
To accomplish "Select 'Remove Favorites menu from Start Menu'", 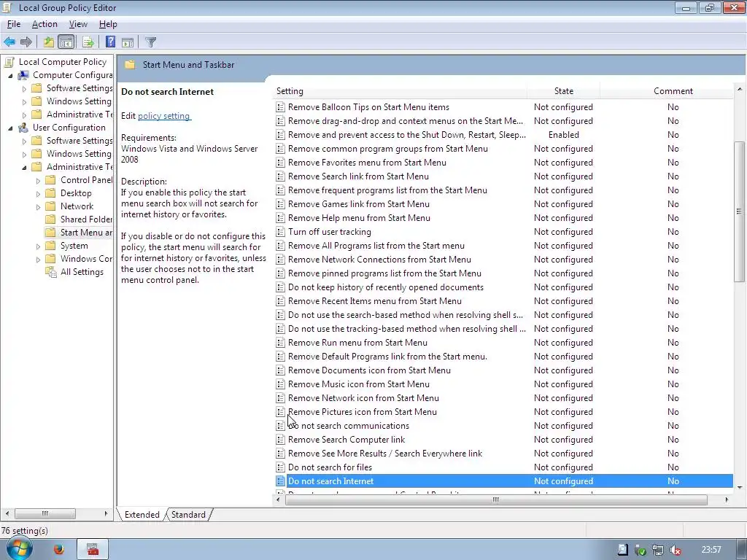I will coord(367,163).
